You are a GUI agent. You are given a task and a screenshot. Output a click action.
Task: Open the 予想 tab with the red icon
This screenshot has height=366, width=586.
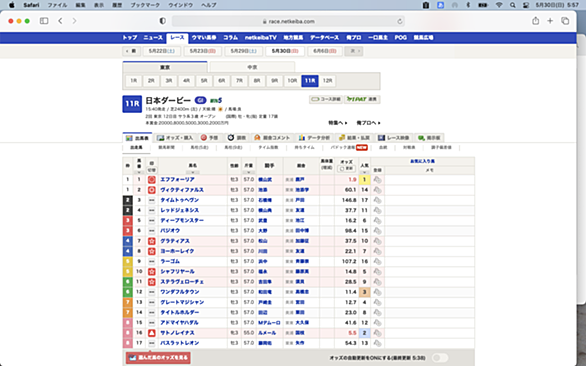pos(209,138)
